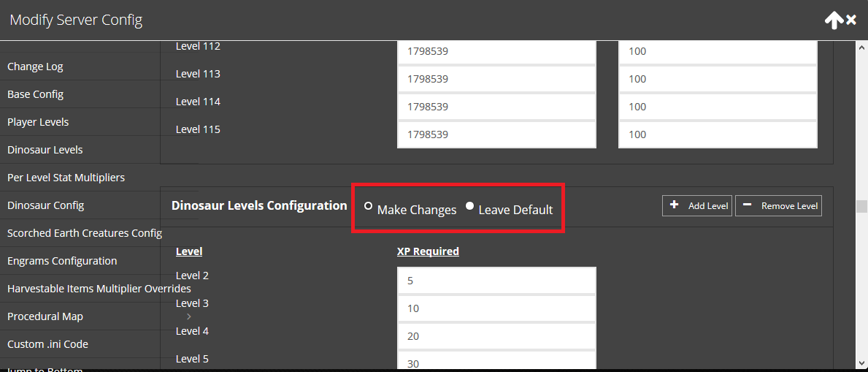Expand the small chevron in sidebar
868x372 pixels.
point(189,316)
